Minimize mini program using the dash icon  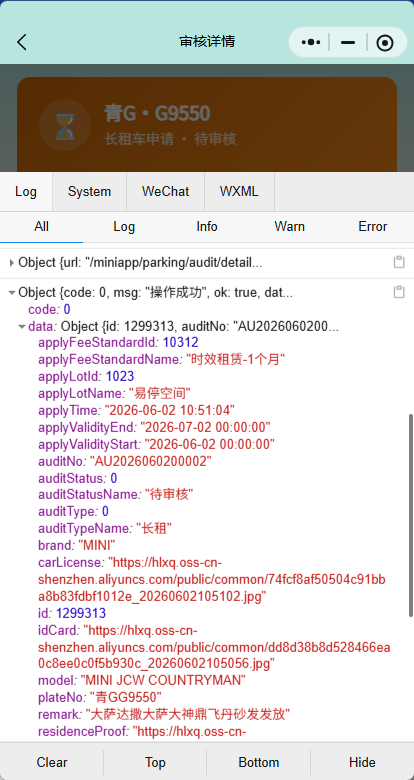click(x=348, y=43)
